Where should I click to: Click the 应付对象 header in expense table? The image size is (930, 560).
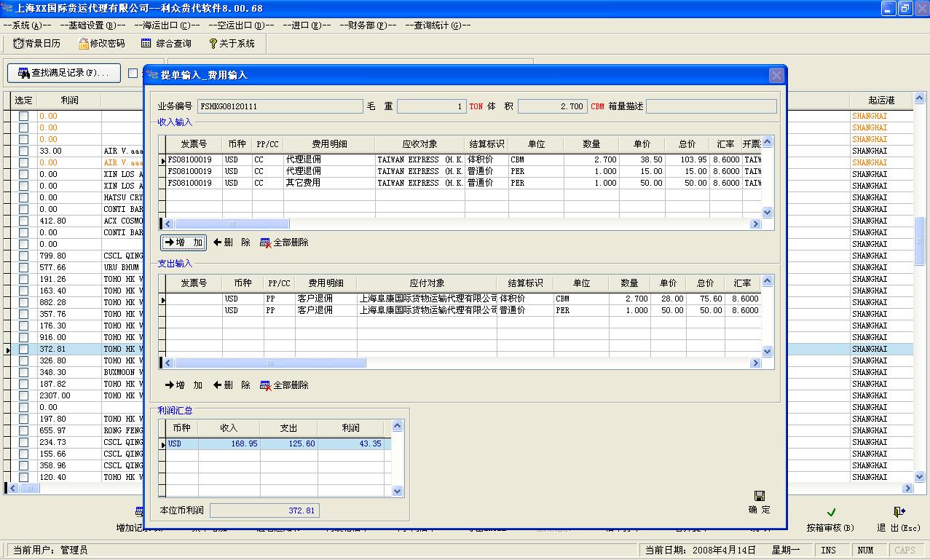pyautogui.click(x=427, y=283)
